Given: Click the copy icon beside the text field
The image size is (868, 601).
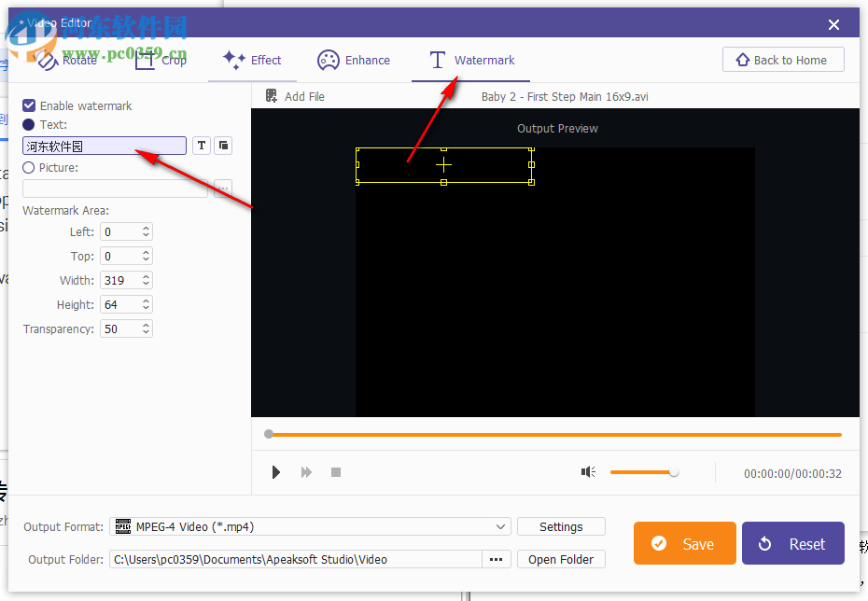Looking at the screenshot, I should coord(222,146).
